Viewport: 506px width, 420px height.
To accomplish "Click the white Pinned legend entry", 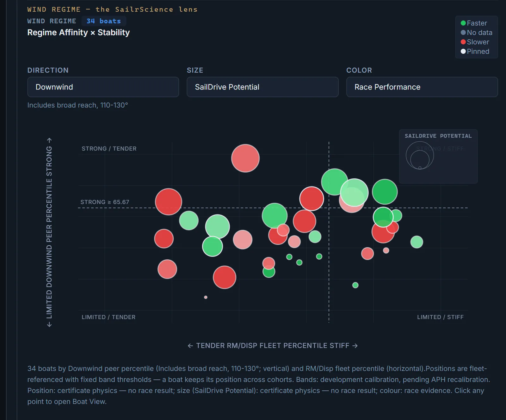I will click(475, 51).
